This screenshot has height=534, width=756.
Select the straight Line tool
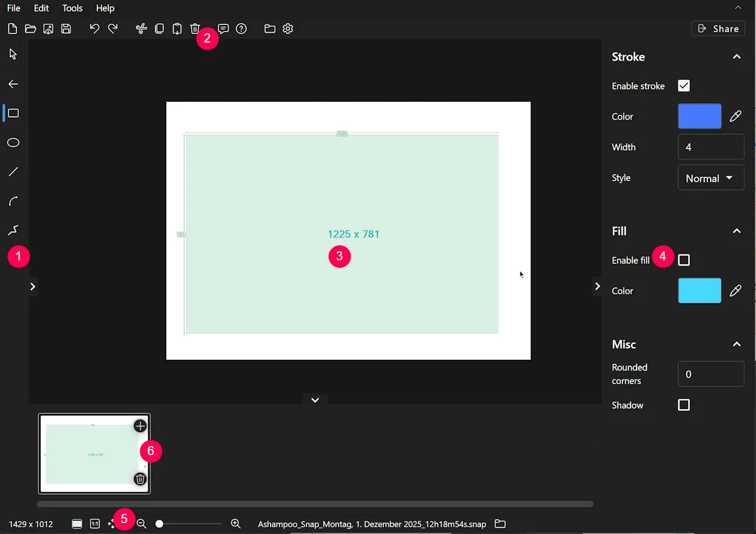13,172
